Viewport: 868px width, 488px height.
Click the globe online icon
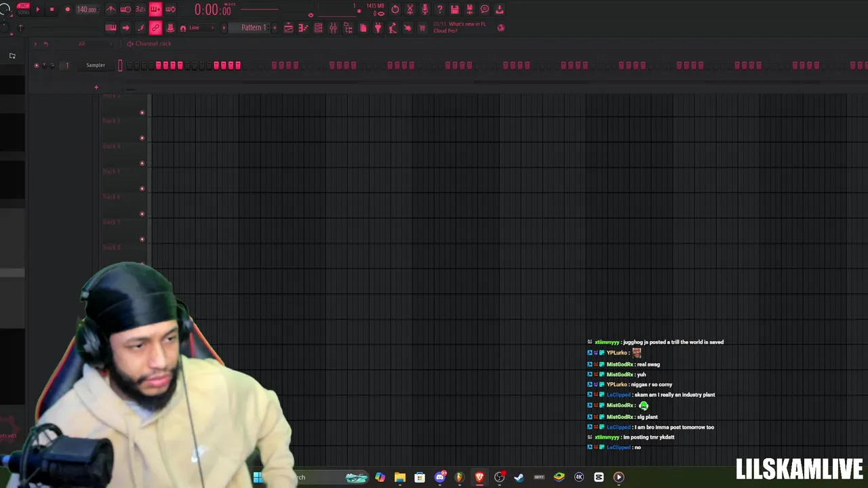click(x=501, y=28)
